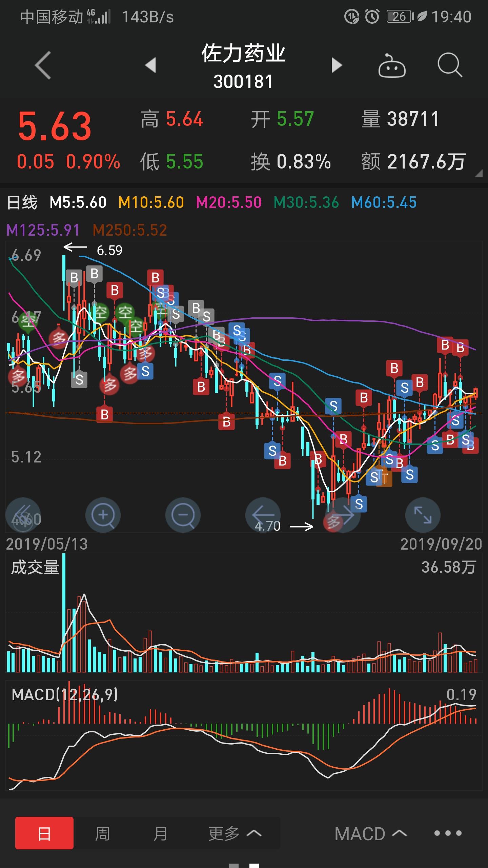Open the three-dots more menu
Image resolution: width=488 pixels, height=868 pixels.
pos(448,833)
